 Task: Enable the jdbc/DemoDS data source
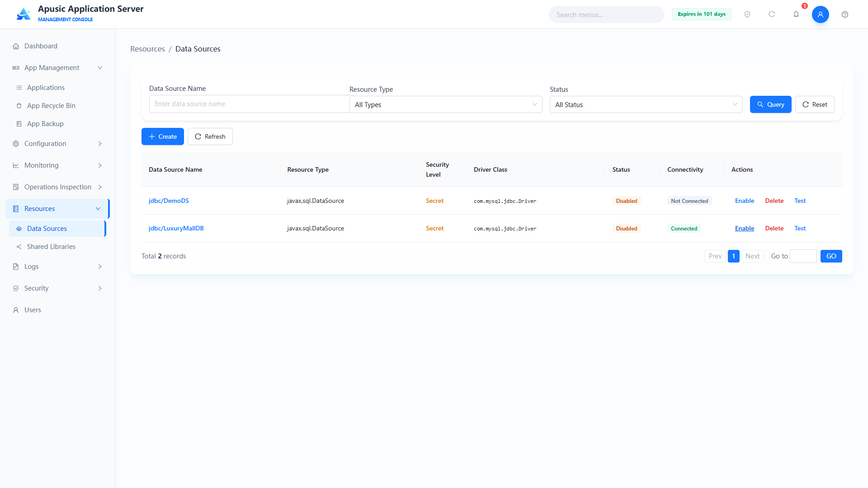pos(745,201)
